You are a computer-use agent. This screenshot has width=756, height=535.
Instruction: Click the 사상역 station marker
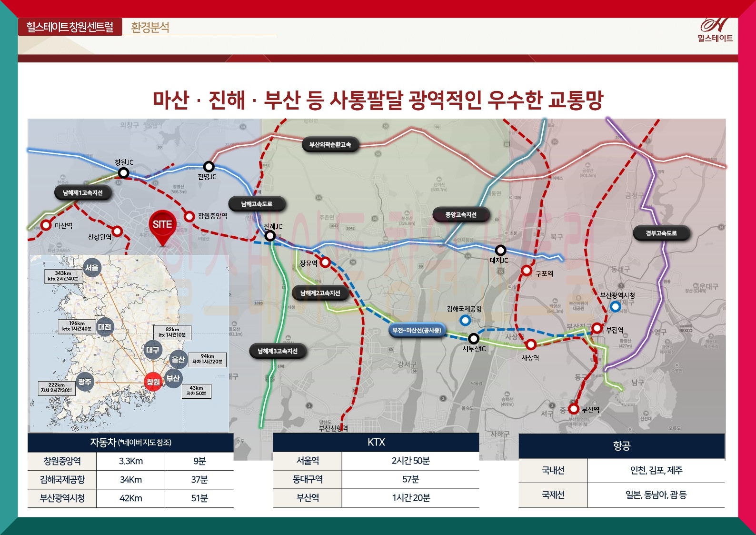coord(531,344)
